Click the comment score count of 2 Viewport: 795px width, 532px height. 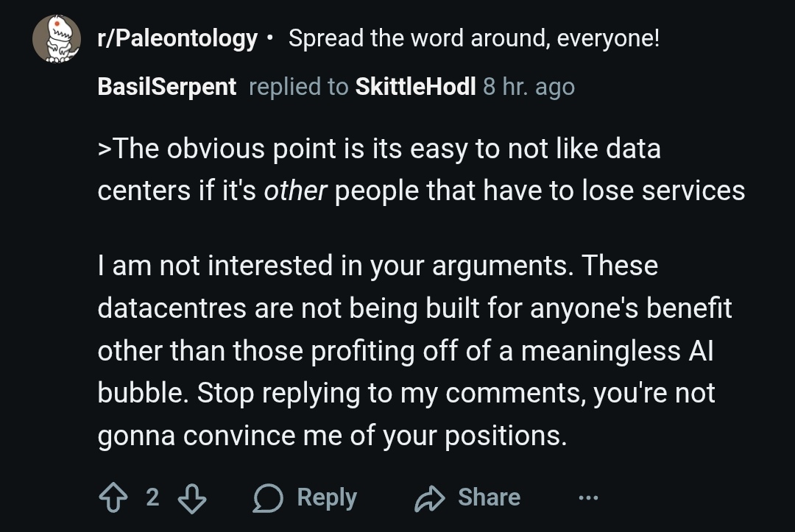[x=152, y=497]
